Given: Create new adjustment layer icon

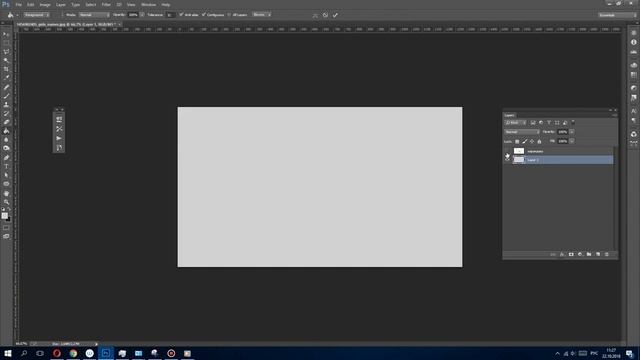Looking at the screenshot, I should coord(580,254).
